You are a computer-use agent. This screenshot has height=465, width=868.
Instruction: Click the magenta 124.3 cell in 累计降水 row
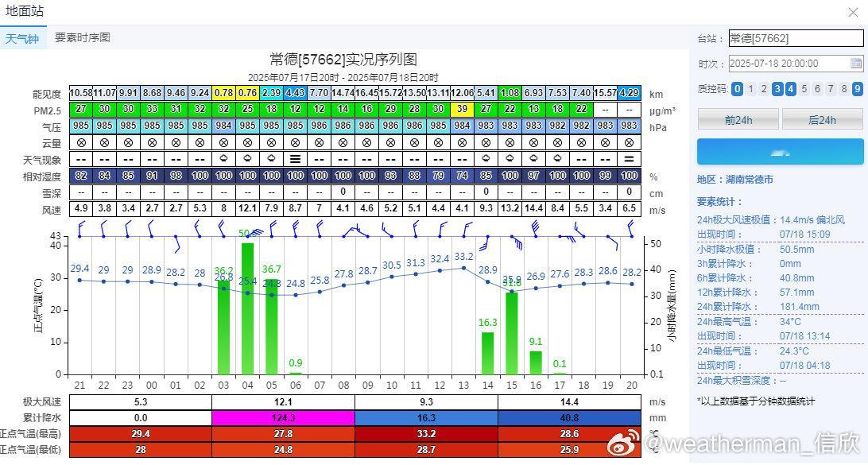[284, 418]
